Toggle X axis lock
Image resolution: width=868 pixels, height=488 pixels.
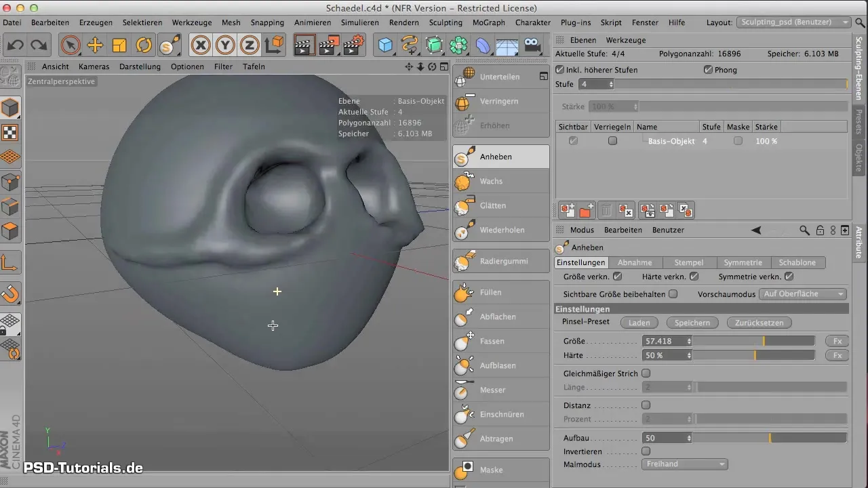pos(201,45)
